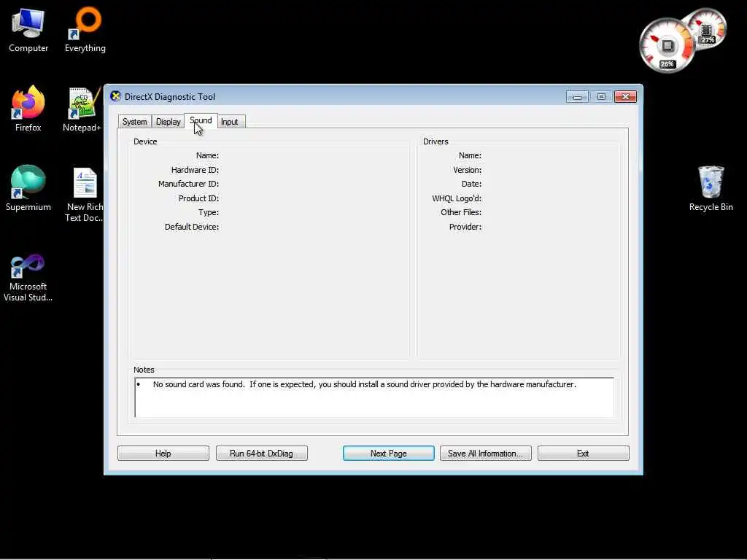
Task: Open the Computer desktop icon
Action: 28,29
